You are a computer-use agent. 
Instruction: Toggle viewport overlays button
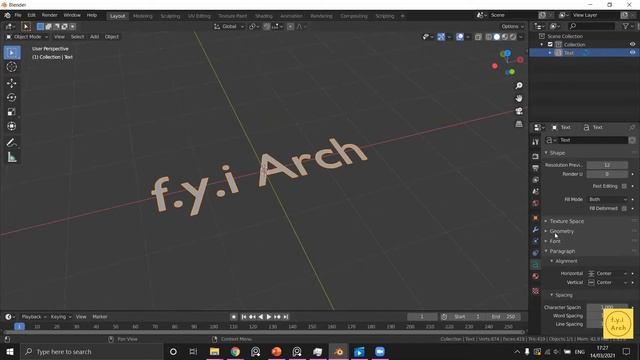[460, 37]
